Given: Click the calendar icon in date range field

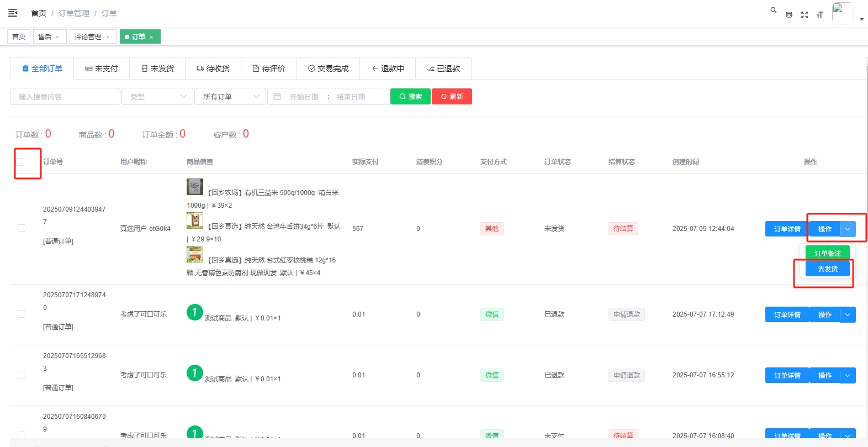Looking at the screenshot, I should 277,97.
